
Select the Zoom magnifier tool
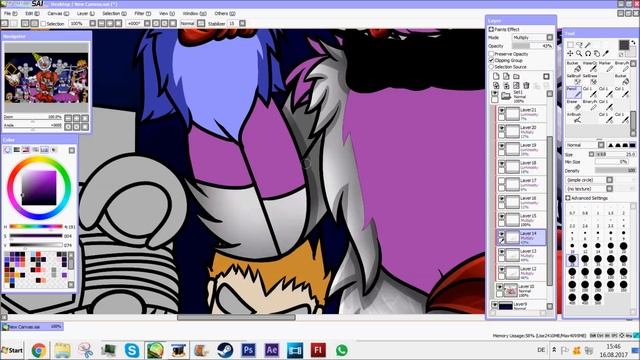pyautogui.click(x=579, y=53)
